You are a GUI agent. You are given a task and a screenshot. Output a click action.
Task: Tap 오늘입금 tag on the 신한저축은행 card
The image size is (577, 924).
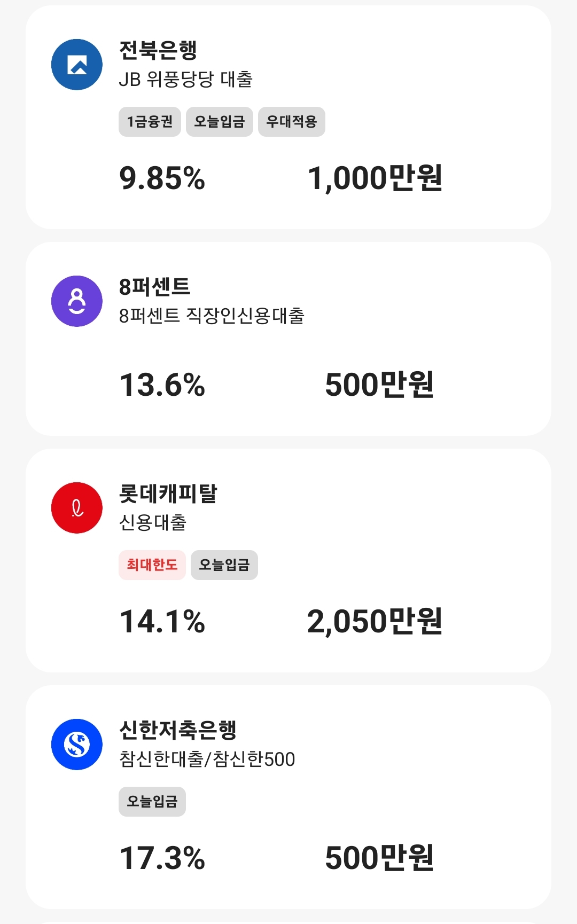(x=152, y=802)
